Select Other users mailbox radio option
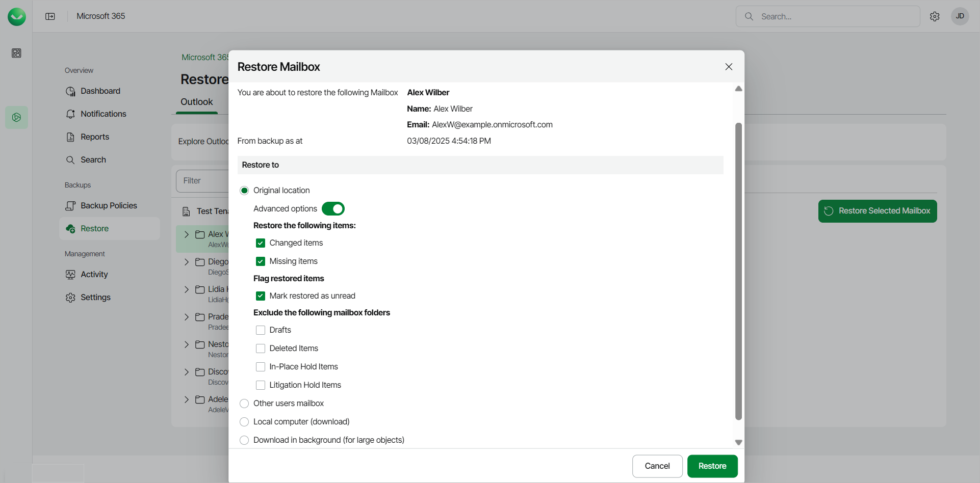The width and height of the screenshot is (980, 483). (244, 404)
